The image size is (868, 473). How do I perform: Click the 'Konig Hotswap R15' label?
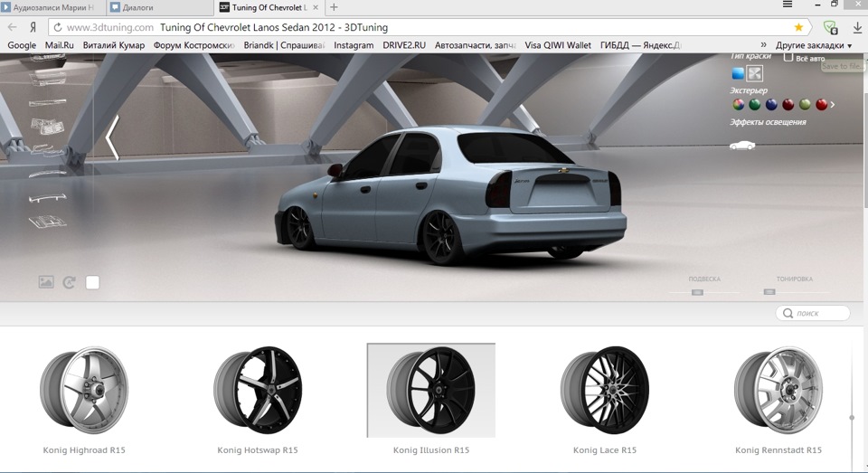258,449
